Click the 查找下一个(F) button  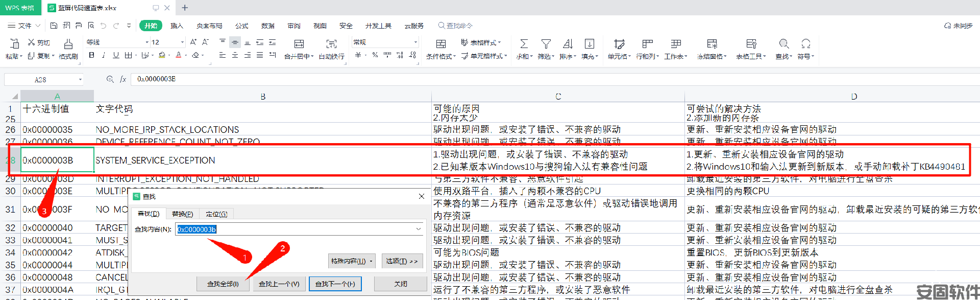pyautogui.click(x=335, y=284)
